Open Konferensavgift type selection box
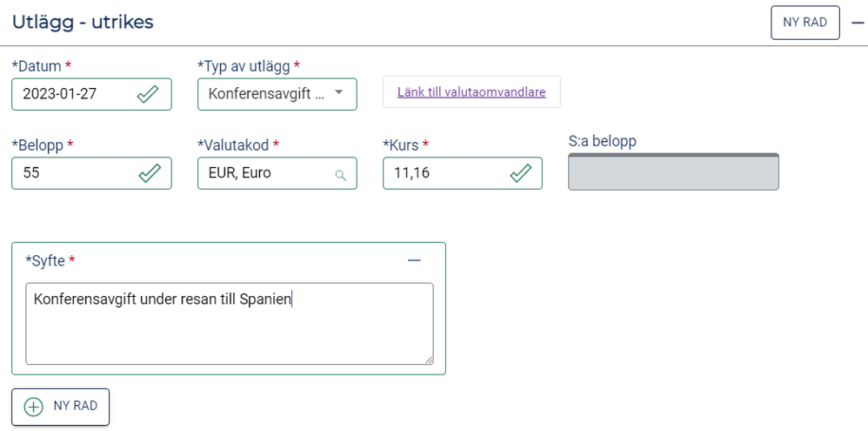This screenshot has width=868, height=431. [x=277, y=94]
